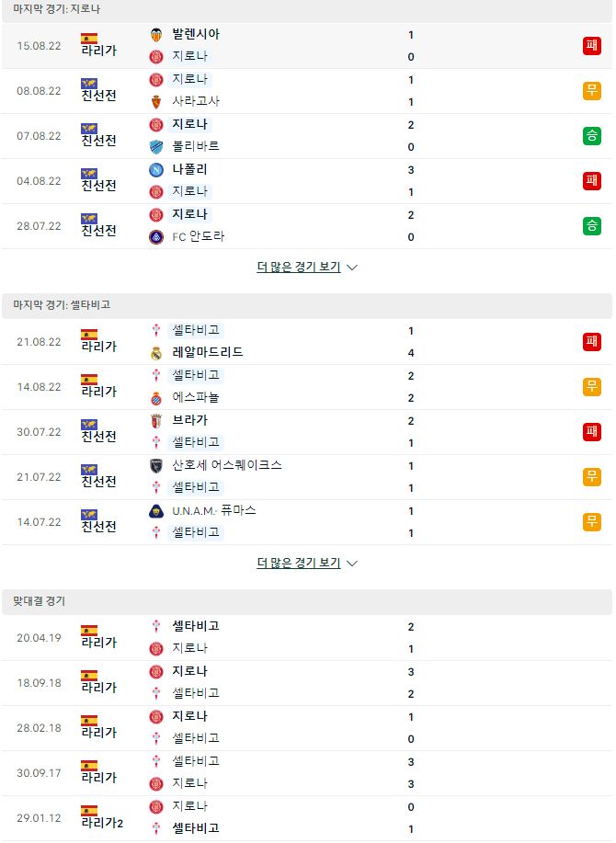Click the chevron beside Celta's 더 많은 경기 보기
Screen dimensions: 616x843
pos(352,564)
